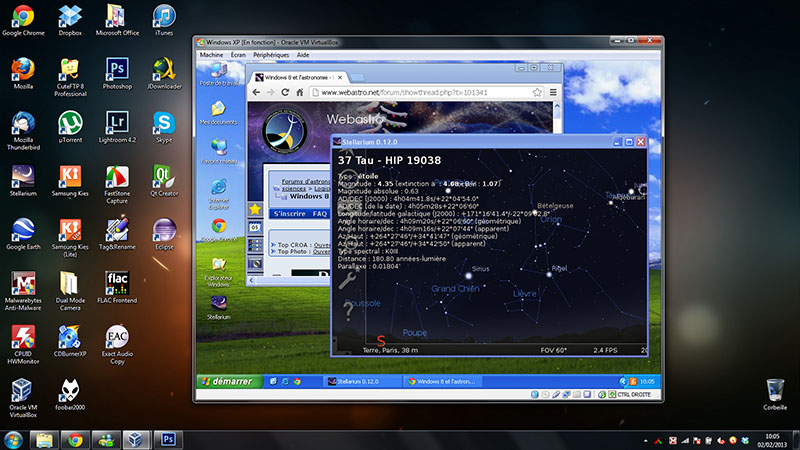This screenshot has width=800, height=450.
Task: Open the FAQ link on Webastro
Action: [320, 214]
